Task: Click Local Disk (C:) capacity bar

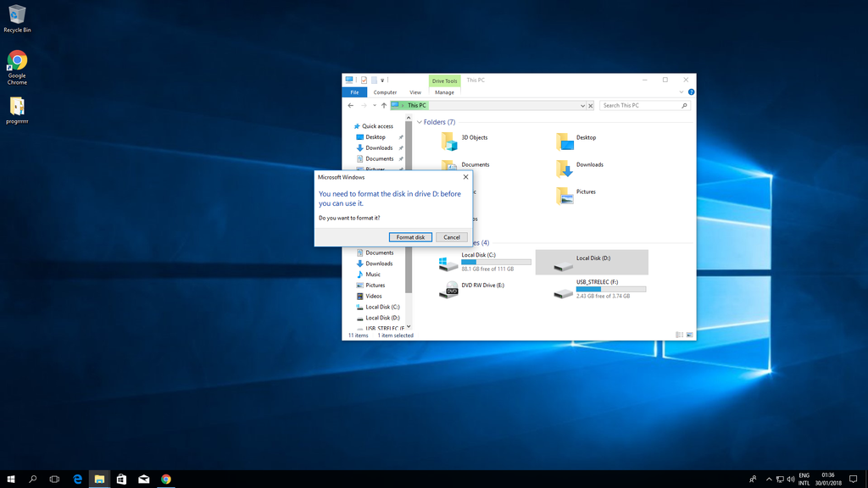Action: pos(496,263)
